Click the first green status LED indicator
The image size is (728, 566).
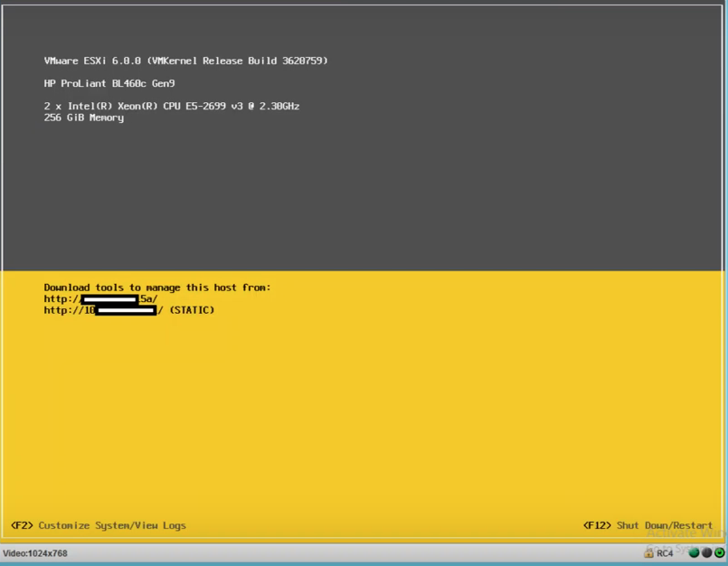694,552
